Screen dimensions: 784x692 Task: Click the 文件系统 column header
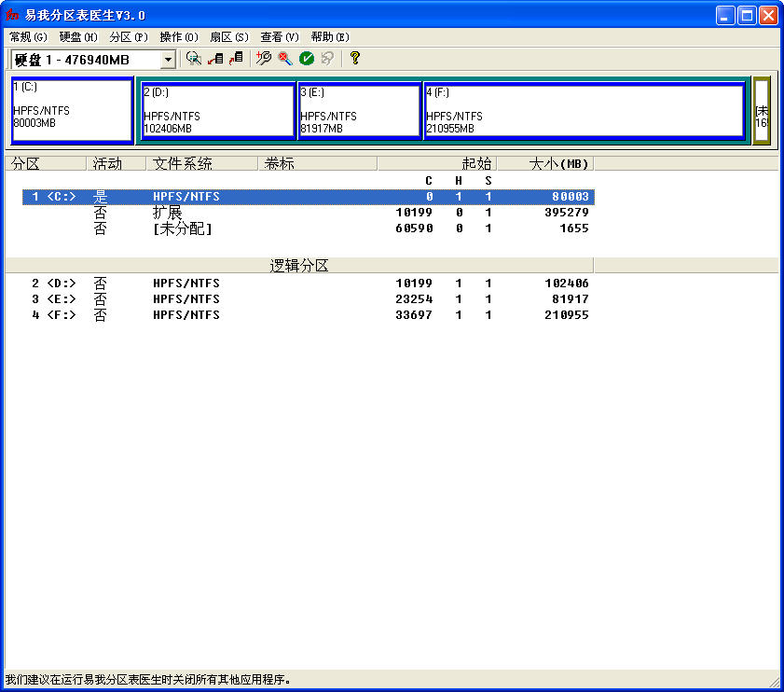[201, 164]
